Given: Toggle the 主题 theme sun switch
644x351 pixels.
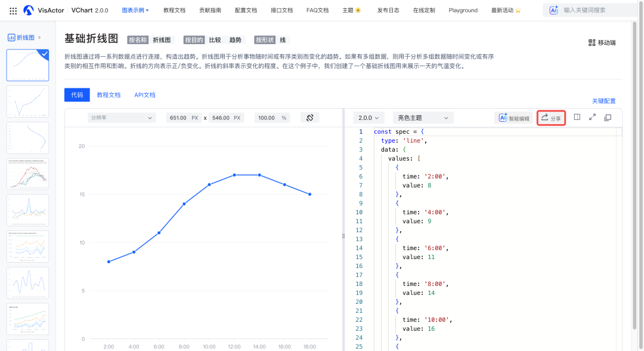Looking at the screenshot, I should (358, 10).
